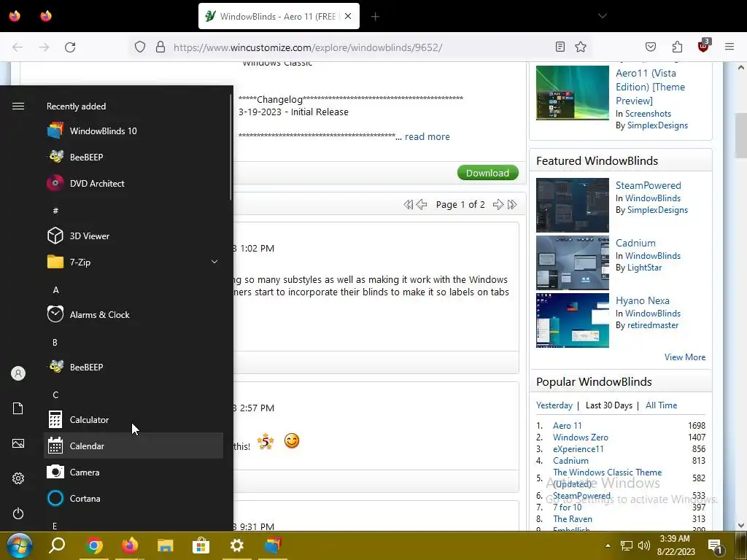Viewport: 747px width, 560px height.
Task: Click View More under Featured WindowBlinds
Action: coord(685,357)
